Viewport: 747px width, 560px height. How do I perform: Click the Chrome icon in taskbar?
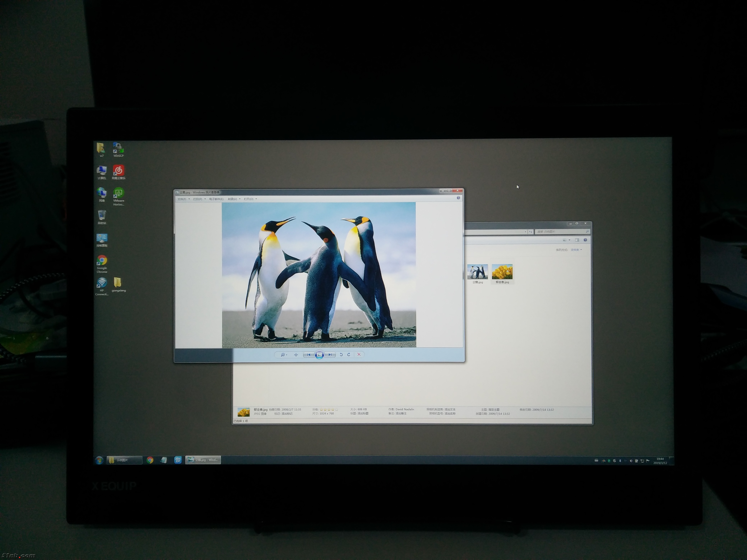tap(150, 460)
